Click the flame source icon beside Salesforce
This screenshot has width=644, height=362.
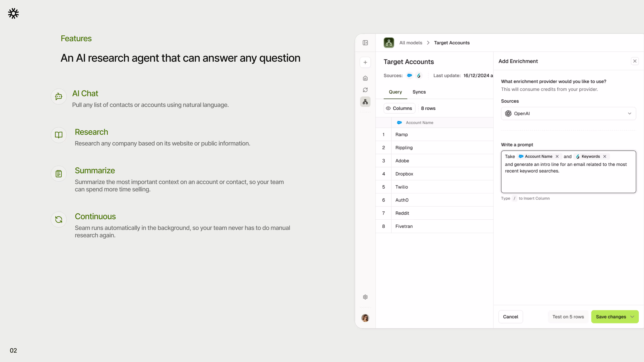(x=419, y=75)
